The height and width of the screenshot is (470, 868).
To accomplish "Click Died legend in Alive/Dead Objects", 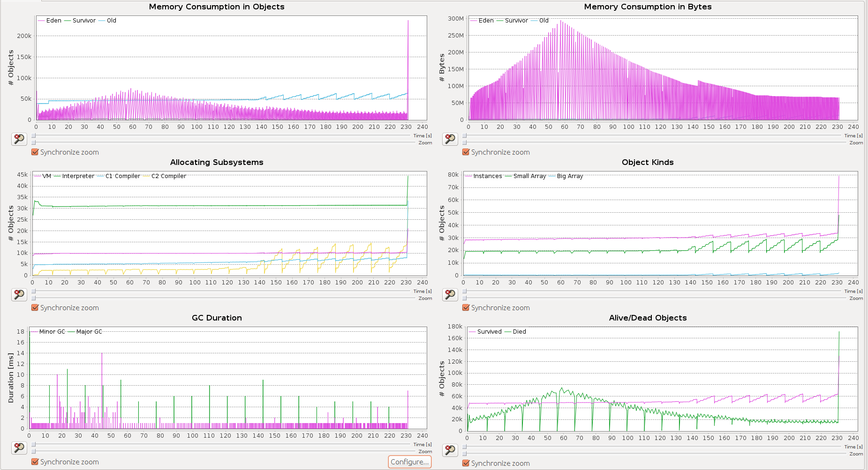I will [515, 332].
